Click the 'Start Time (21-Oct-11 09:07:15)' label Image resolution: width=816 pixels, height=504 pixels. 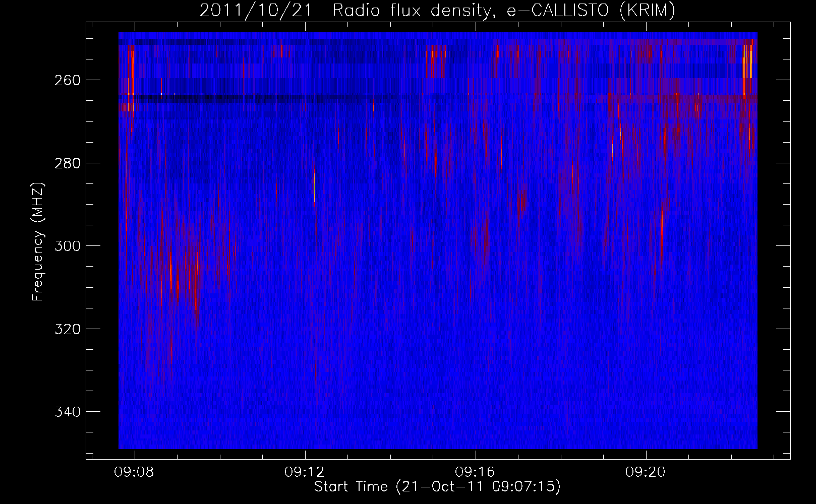tap(437, 486)
